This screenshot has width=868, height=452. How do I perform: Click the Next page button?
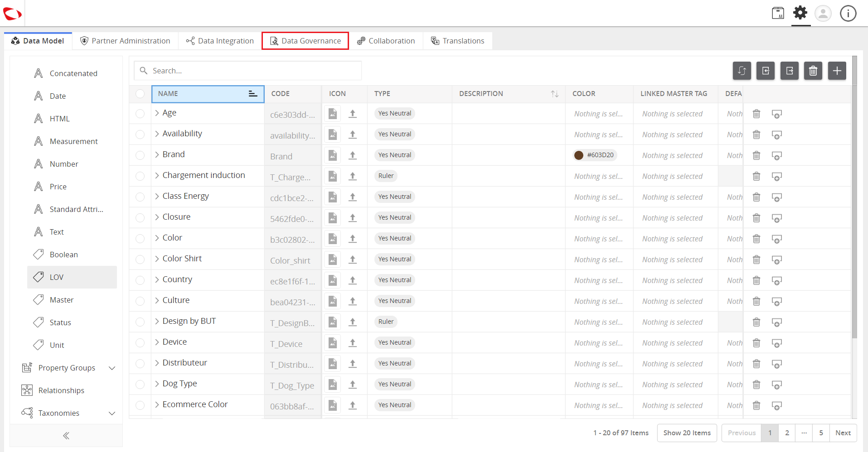(843, 433)
